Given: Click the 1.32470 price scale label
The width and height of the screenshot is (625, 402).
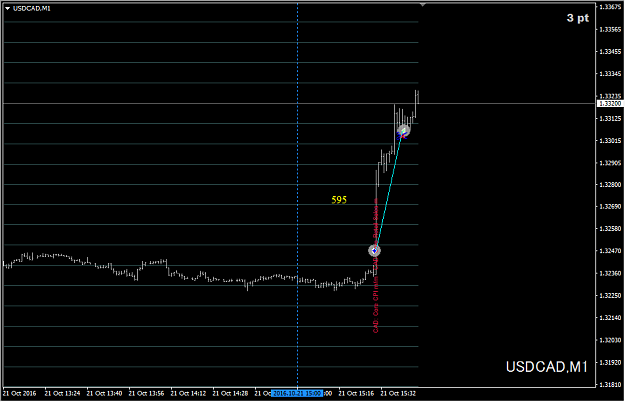Looking at the screenshot, I should 610,251.
